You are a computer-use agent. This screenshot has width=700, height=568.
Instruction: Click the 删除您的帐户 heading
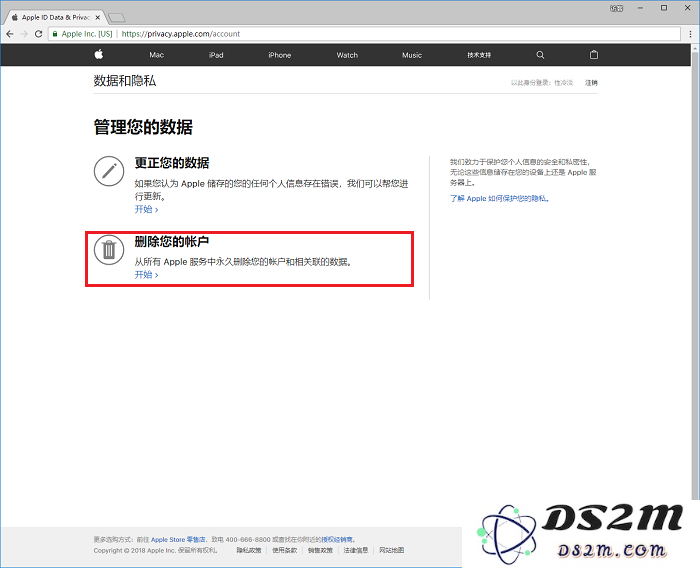[172, 242]
